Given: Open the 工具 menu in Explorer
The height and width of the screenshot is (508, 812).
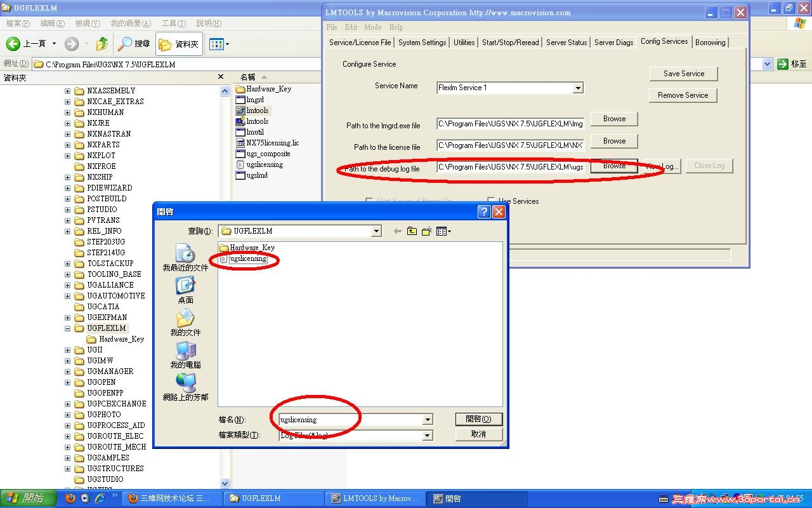Looking at the screenshot, I should pos(173,23).
